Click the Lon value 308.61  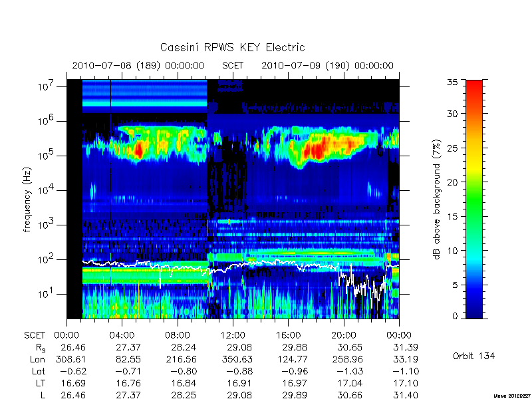pos(70,359)
